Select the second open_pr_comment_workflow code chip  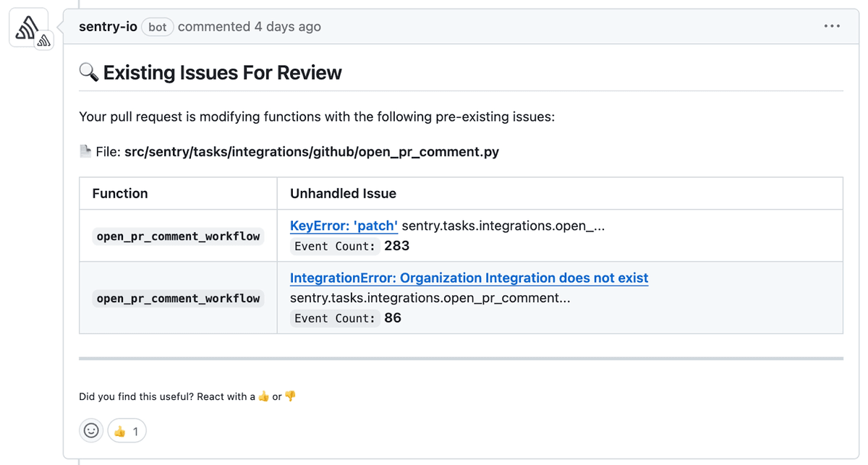click(178, 298)
